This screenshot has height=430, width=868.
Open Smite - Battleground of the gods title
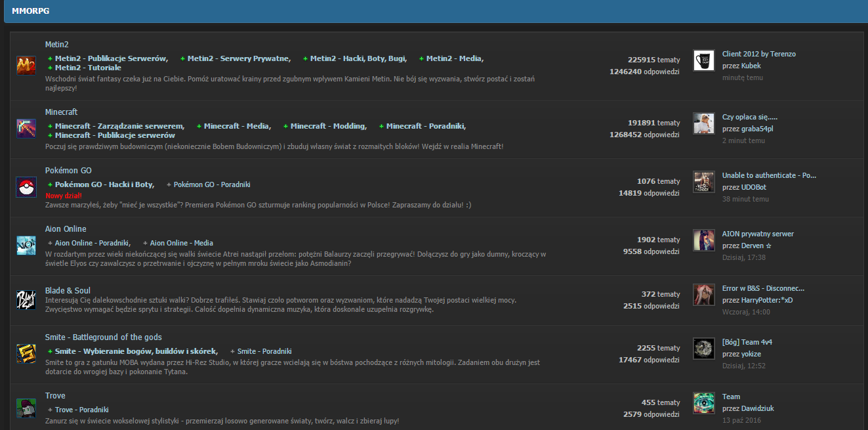click(x=104, y=337)
